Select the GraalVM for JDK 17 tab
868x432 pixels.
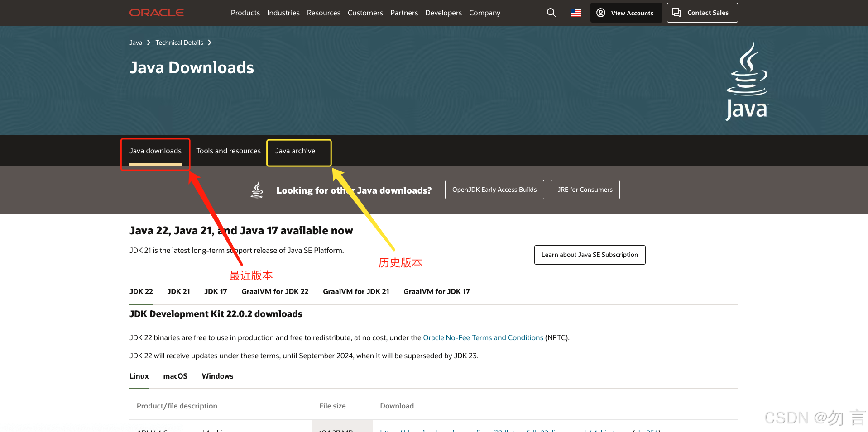tap(436, 292)
